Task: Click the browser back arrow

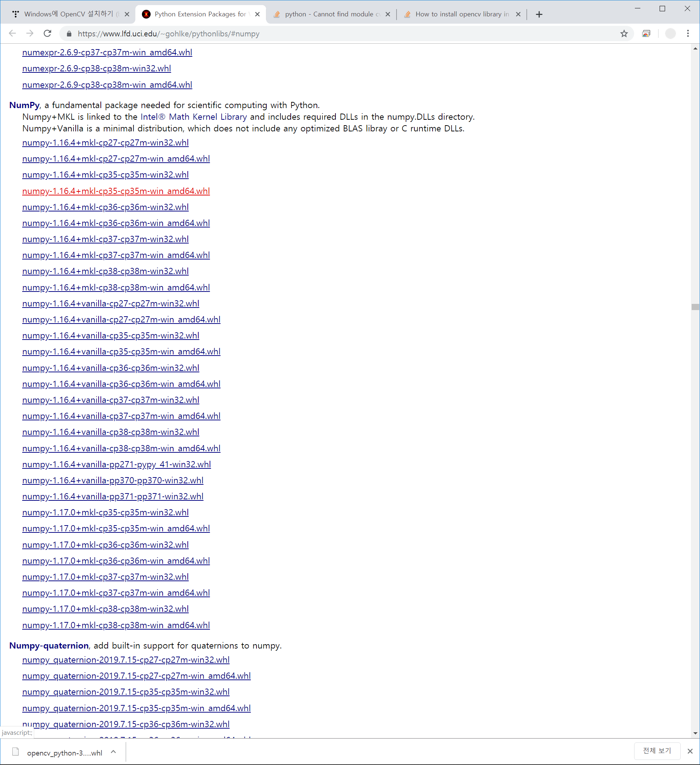Action: click(12, 34)
